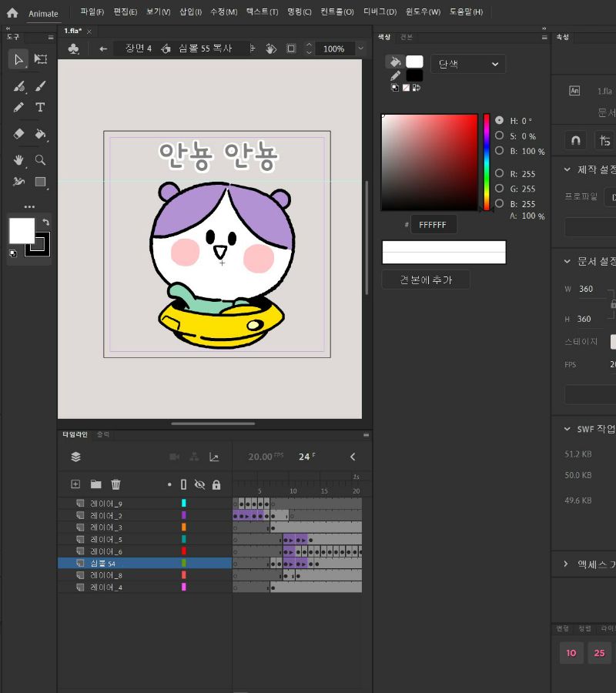Select the Hand tool

pos(19,160)
